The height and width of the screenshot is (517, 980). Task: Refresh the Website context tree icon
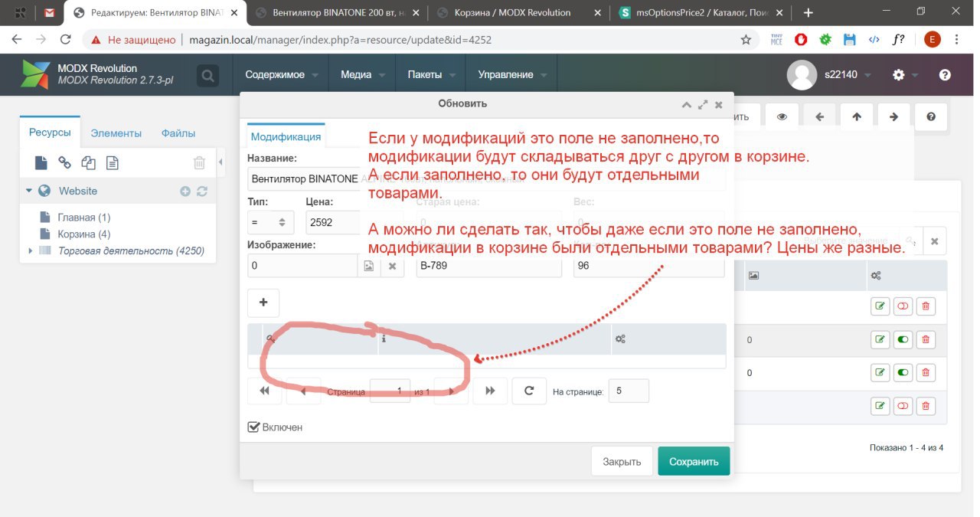(202, 191)
